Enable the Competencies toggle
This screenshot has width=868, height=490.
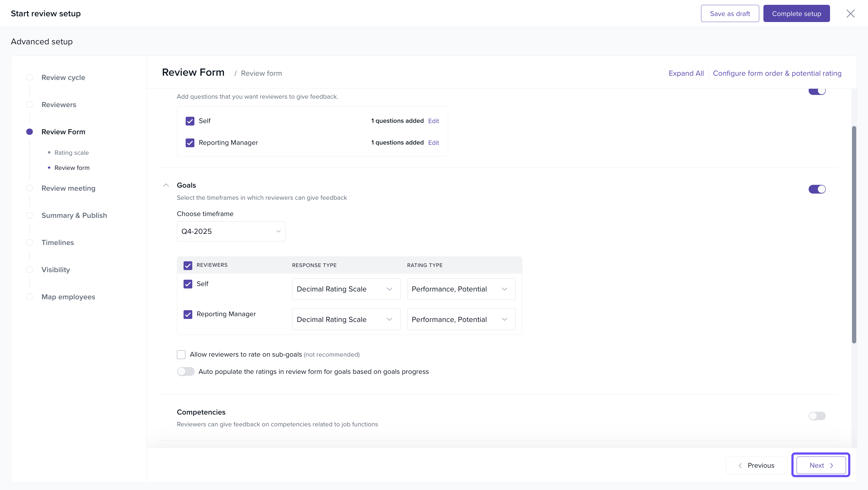tap(817, 416)
